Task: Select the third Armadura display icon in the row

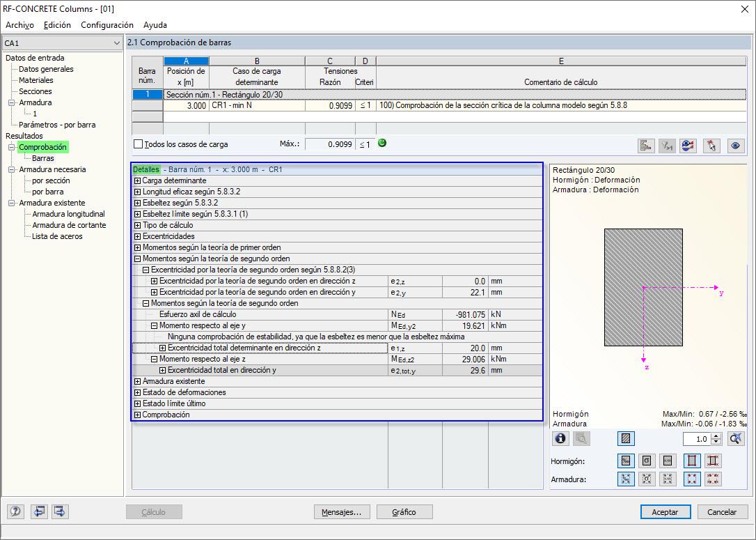Action: [668, 479]
